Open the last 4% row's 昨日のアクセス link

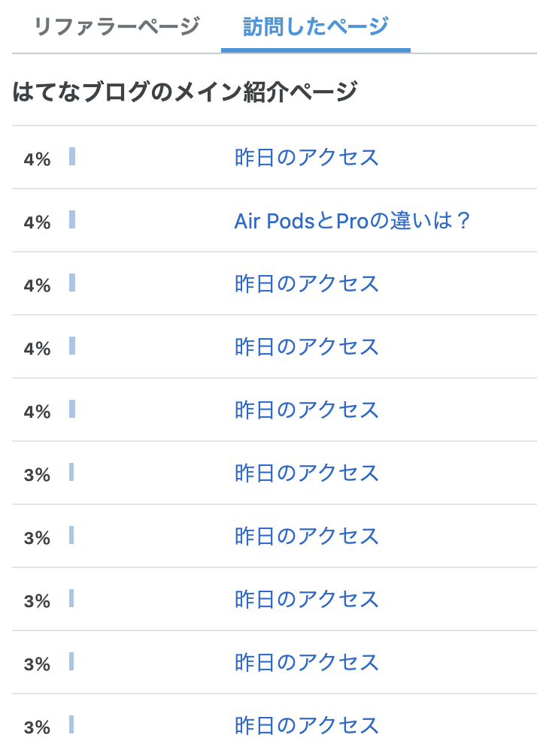pyautogui.click(x=306, y=410)
